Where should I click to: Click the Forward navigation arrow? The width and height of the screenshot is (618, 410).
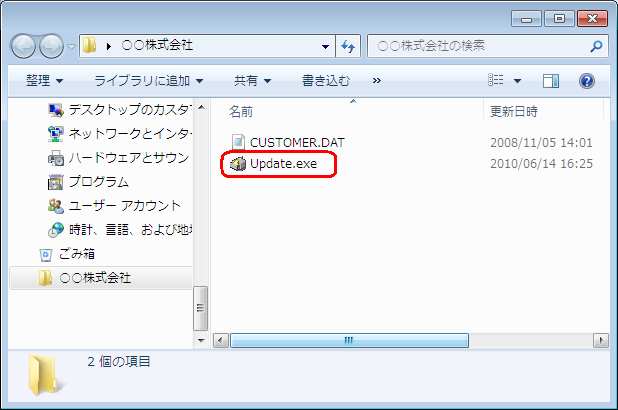[52, 47]
